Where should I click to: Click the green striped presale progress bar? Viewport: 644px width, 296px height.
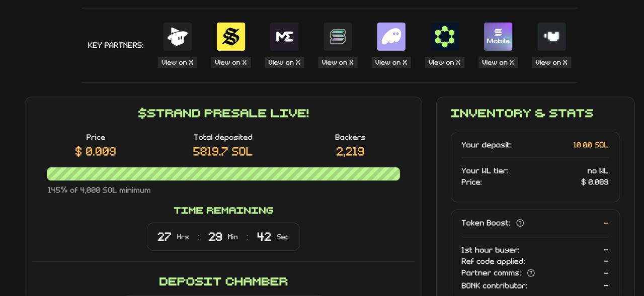[223, 174]
